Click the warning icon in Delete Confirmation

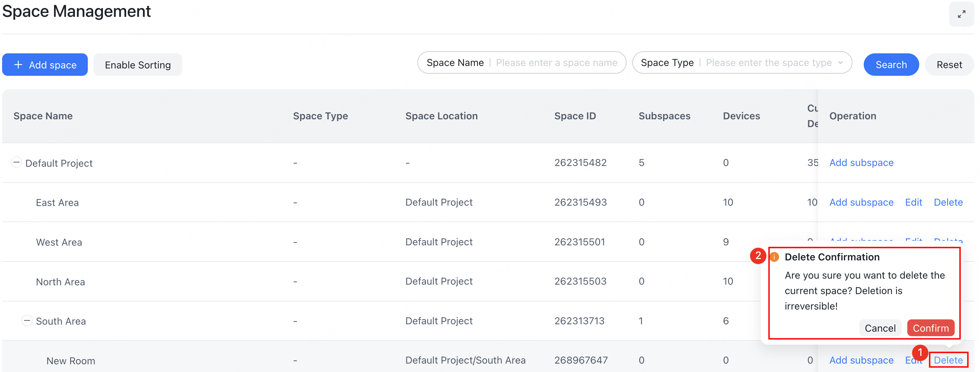click(x=775, y=257)
